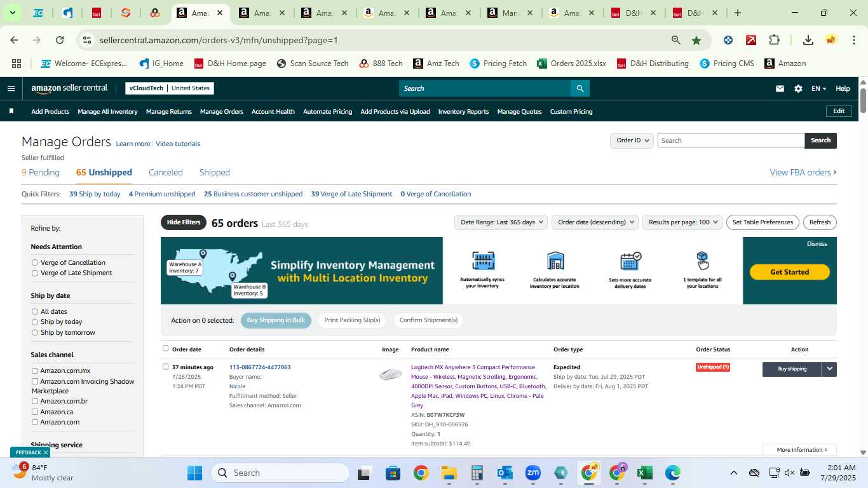
Task: Close the FEEDBACK widget with its X
Action: [x=46, y=452]
